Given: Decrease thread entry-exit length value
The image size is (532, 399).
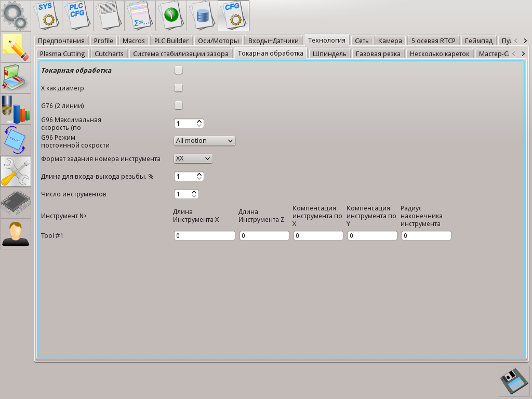Looking at the screenshot, I should pos(199,179).
